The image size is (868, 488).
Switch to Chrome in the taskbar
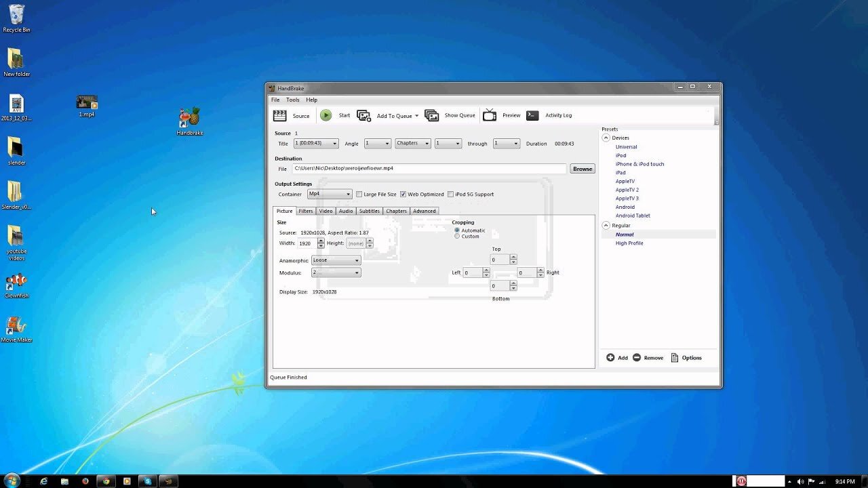106,481
